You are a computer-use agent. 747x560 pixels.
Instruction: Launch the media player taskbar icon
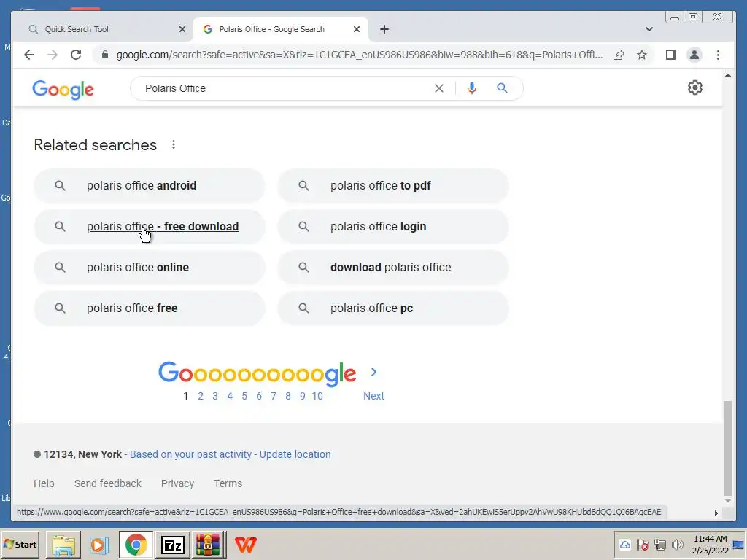click(x=99, y=545)
